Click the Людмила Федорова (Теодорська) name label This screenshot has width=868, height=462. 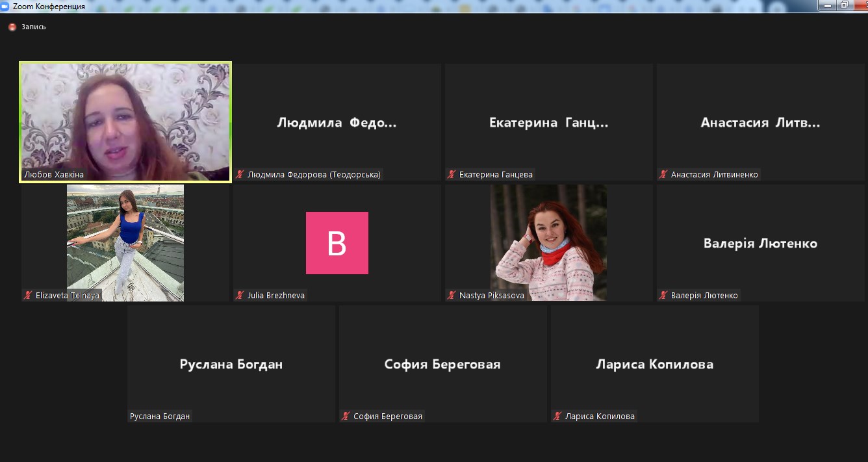[314, 174]
